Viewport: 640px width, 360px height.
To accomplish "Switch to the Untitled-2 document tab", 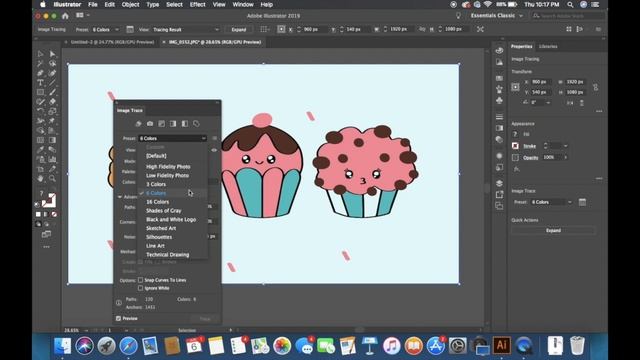I will (x=112, y=42).
